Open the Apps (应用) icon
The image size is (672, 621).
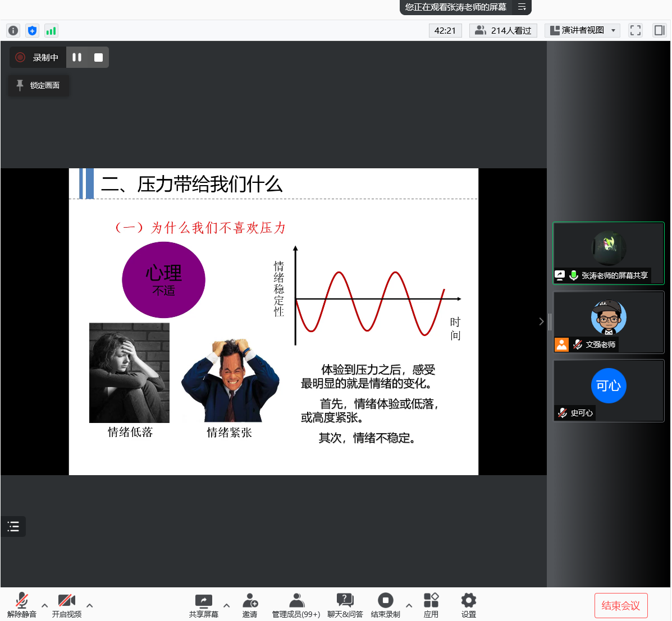pyautogui.click(x=431, y=605)
